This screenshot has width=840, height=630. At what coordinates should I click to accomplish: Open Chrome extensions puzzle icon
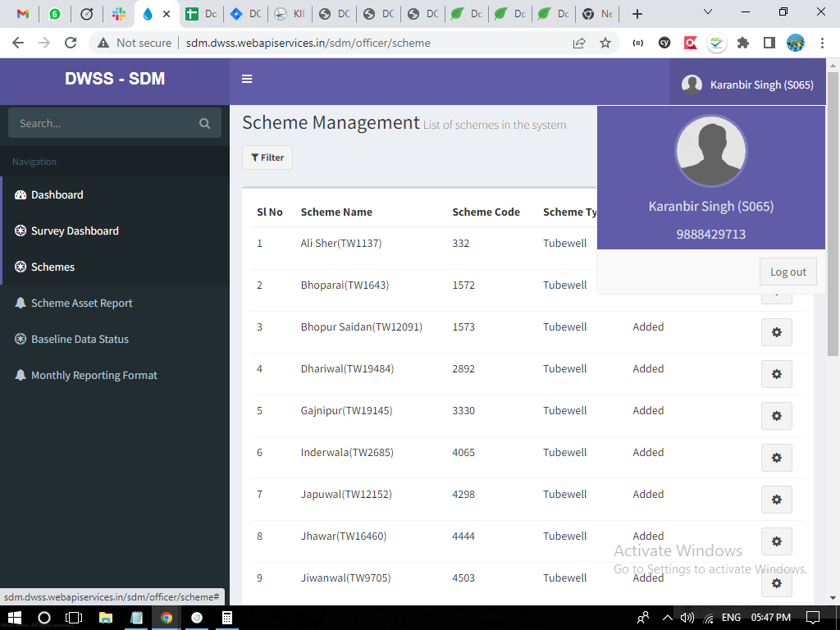click(x=743, y=43)
